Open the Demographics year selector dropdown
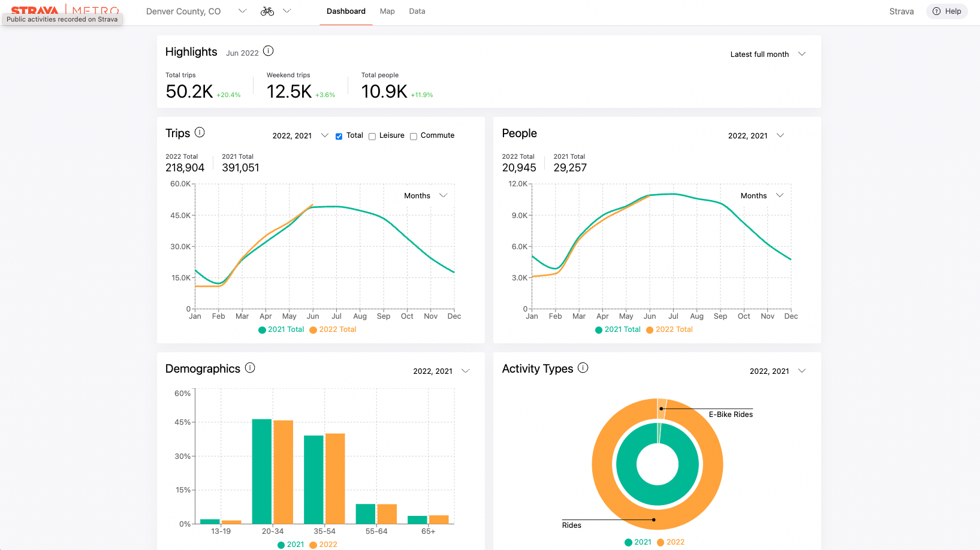 pyautogui.click(x=441, y=371)
